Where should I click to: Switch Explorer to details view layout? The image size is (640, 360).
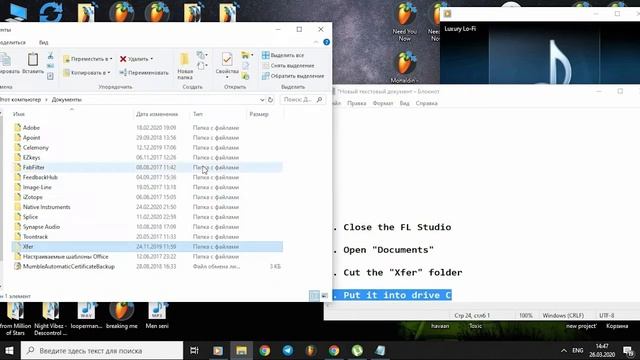[314, 296]
